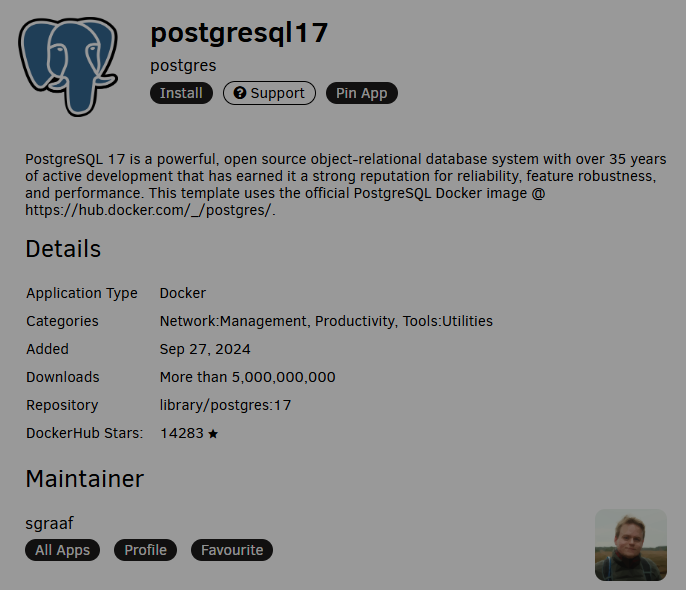This screenshot has width=686, height=590.
Task: View All Apps by maintainer
Action: click(63, 550)
